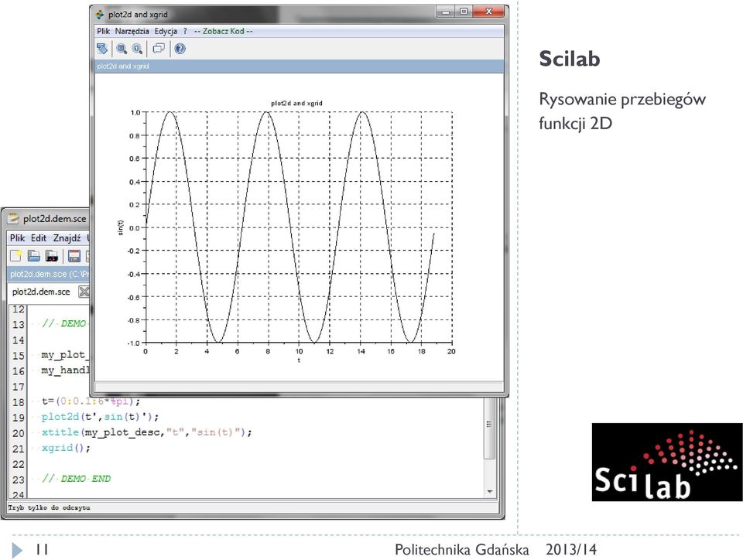The height and width of the screenshot is (560, 743).
Task: Click the open-in-location folder icon in the editor
Action: [52, 256]
